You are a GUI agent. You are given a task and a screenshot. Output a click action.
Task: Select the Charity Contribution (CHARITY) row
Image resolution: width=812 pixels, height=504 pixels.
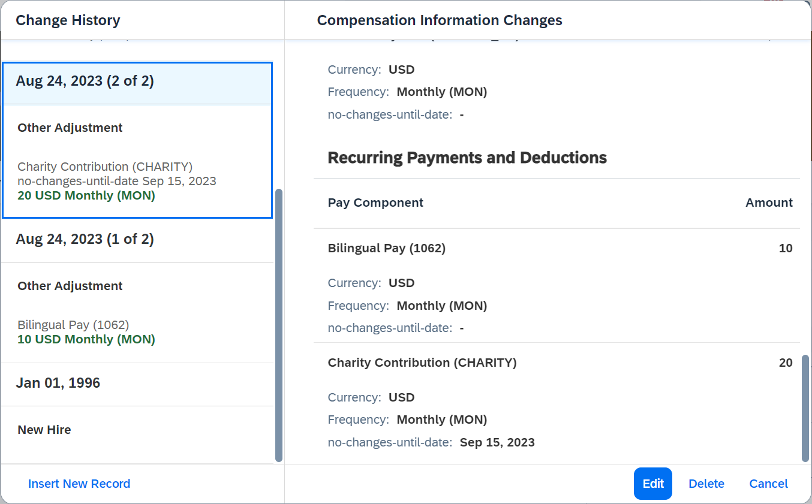(557, 402)
